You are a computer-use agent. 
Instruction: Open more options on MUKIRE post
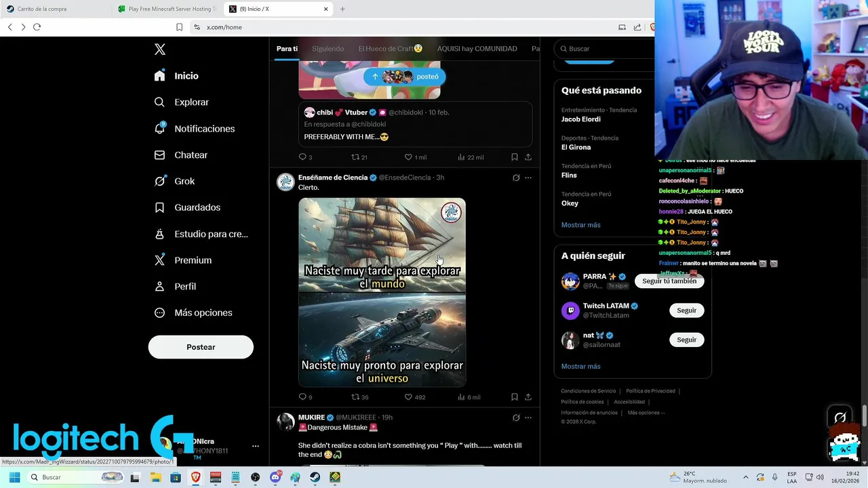pyautogui.click(x=528, y=418)
